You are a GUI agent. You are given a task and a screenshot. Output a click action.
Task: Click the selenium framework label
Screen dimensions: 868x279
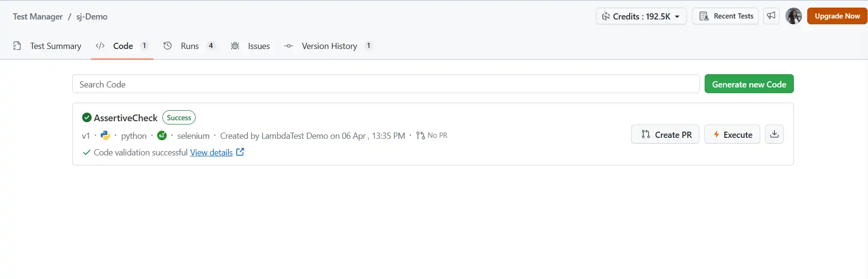pyautogui.click(x=193, y=136)
